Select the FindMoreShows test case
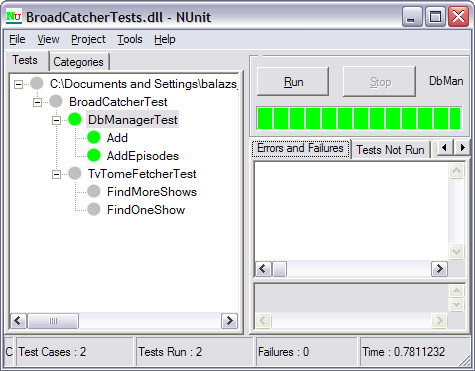 coord(152,192)
